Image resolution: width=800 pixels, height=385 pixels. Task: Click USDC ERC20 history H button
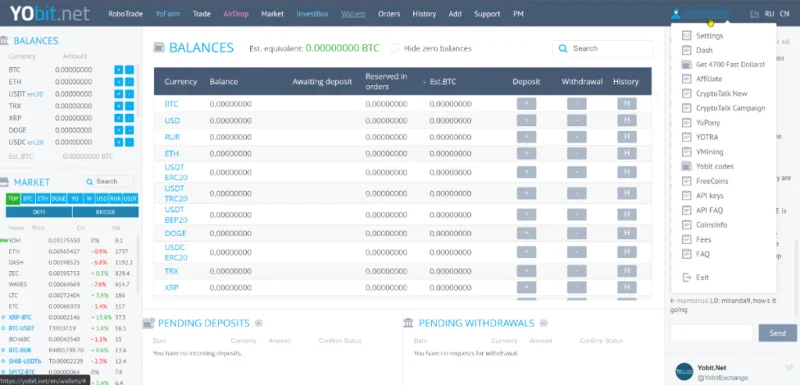point(627,252)
